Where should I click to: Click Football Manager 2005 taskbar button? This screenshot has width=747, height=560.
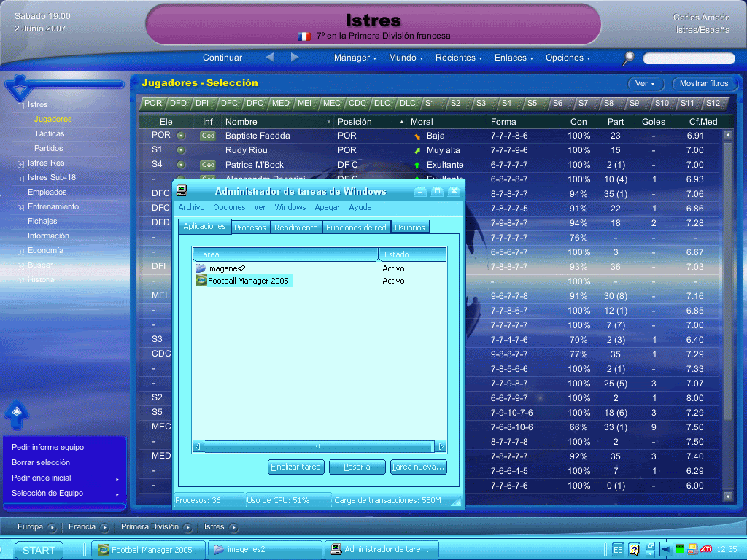147,550
